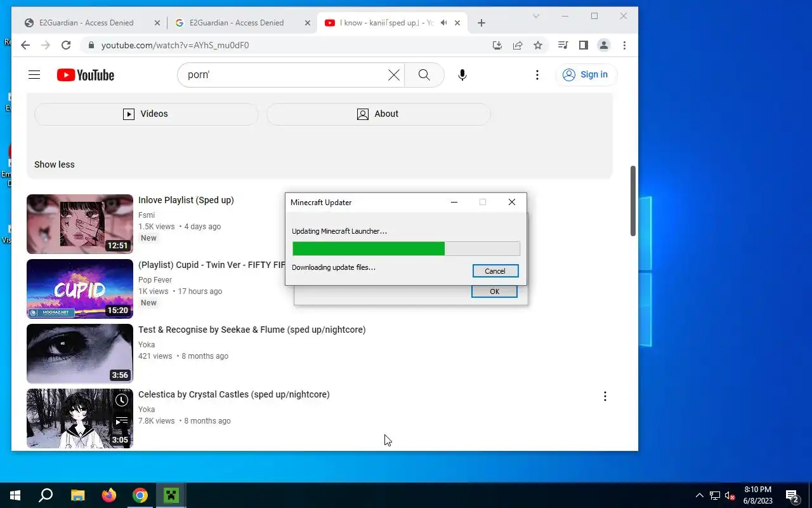Open the Windows Start menu
The image size is (812, 508).
(x=15, y=495)
